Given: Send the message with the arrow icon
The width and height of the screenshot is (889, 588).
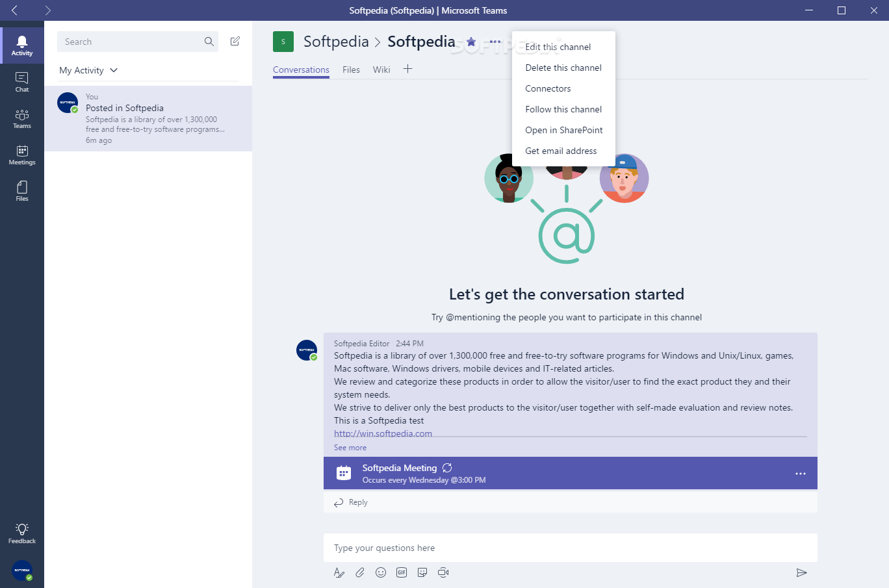Looking at the screenshot, I should (x=801, y=572).
